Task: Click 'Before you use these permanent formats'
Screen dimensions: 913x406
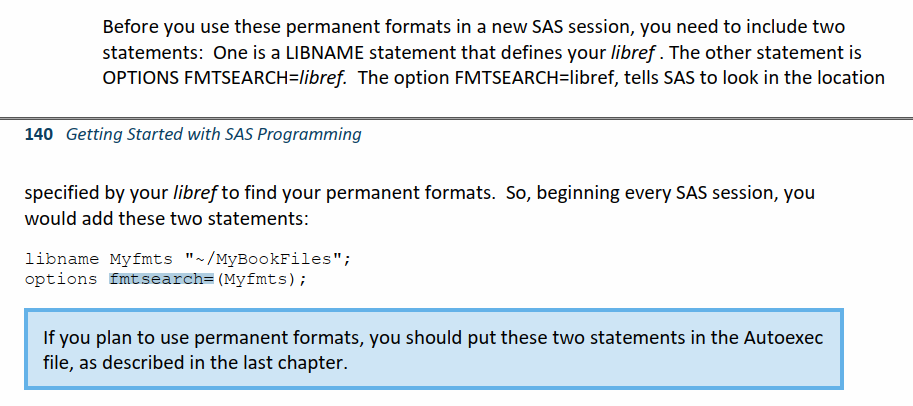Action: click(x=246, y=24)
